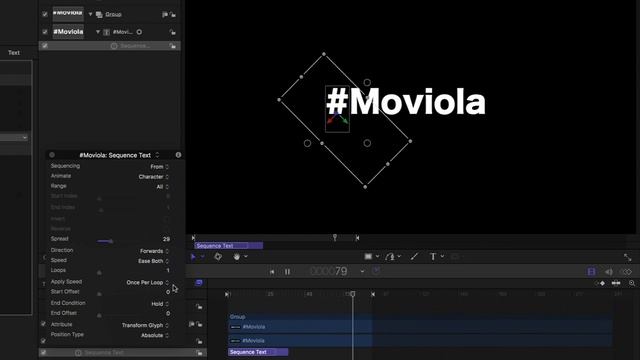640x360 pixels.
Task: Collapse the #Movi... layer disclosure triangle
Action: pos(98,32)
